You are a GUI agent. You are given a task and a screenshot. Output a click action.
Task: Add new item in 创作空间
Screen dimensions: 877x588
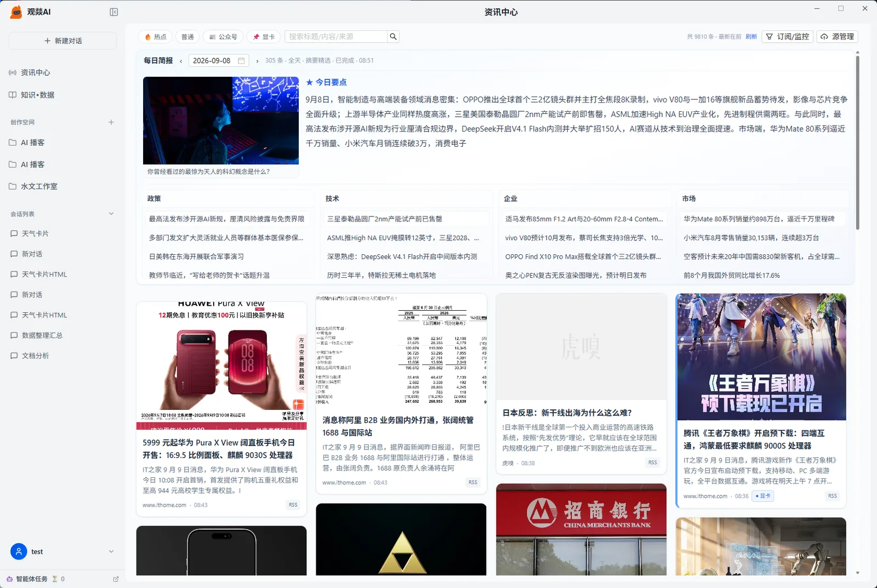(111, 122)
